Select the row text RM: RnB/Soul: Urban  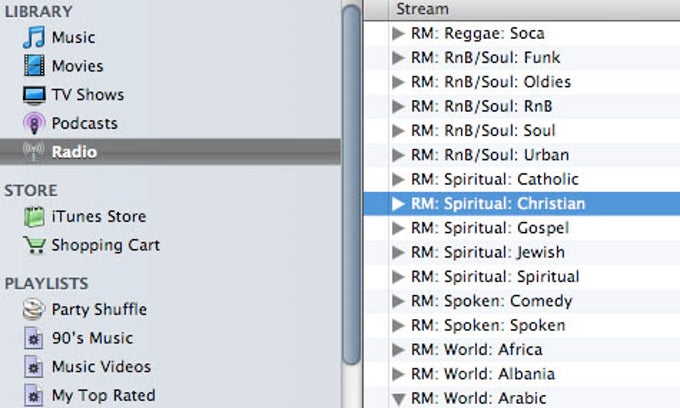(490, 155)
